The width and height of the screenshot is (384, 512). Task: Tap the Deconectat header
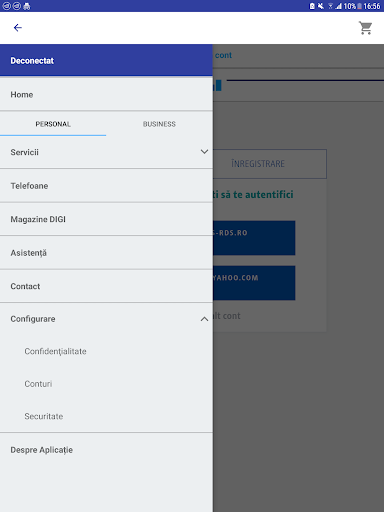[106, 60]
